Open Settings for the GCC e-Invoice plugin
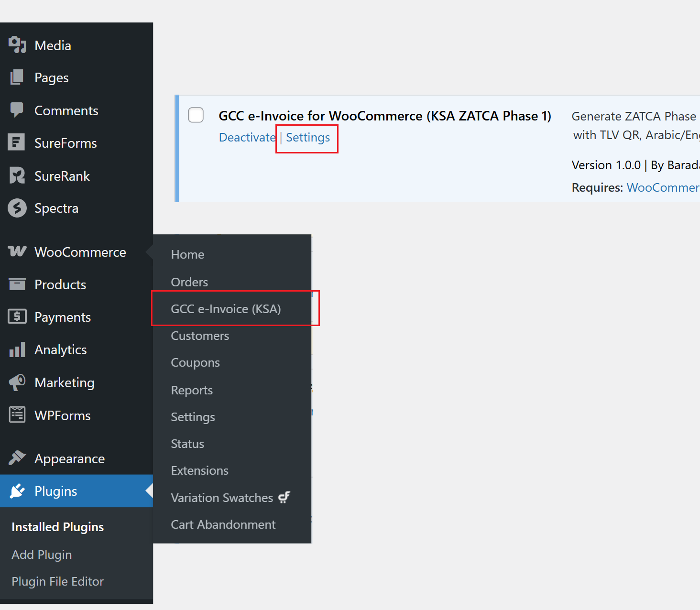 pyautogui.click(x=307, y=137)
